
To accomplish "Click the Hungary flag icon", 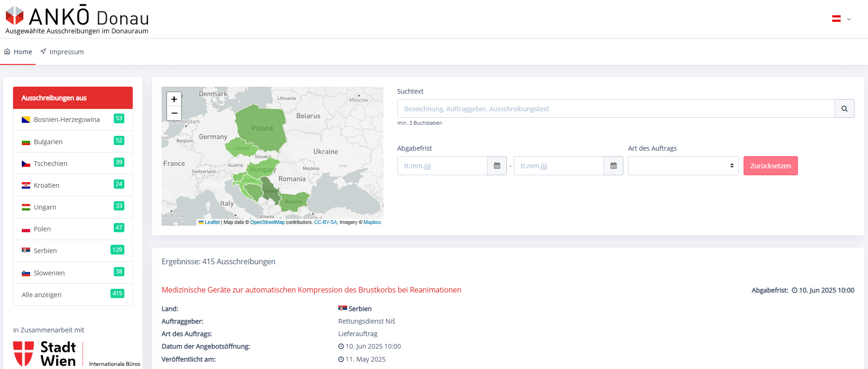I will coord(26,207).
